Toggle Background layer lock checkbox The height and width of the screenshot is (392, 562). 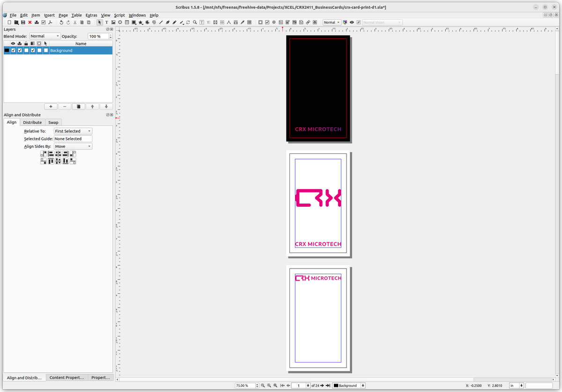(x=26, y=51)
